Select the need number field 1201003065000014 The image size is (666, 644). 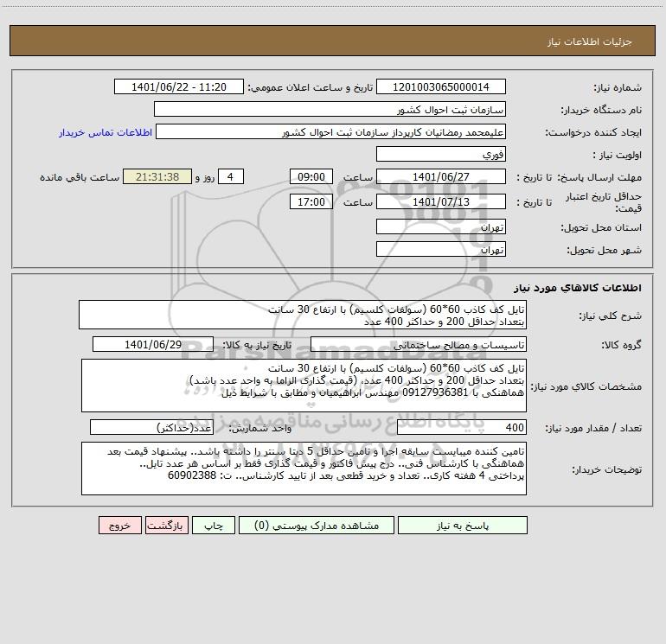(x=441, y=87)
